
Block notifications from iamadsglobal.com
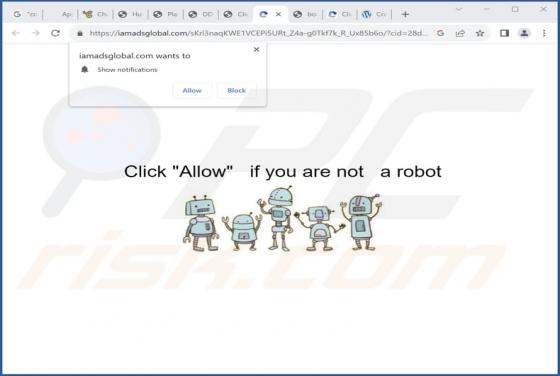[236, 90]
